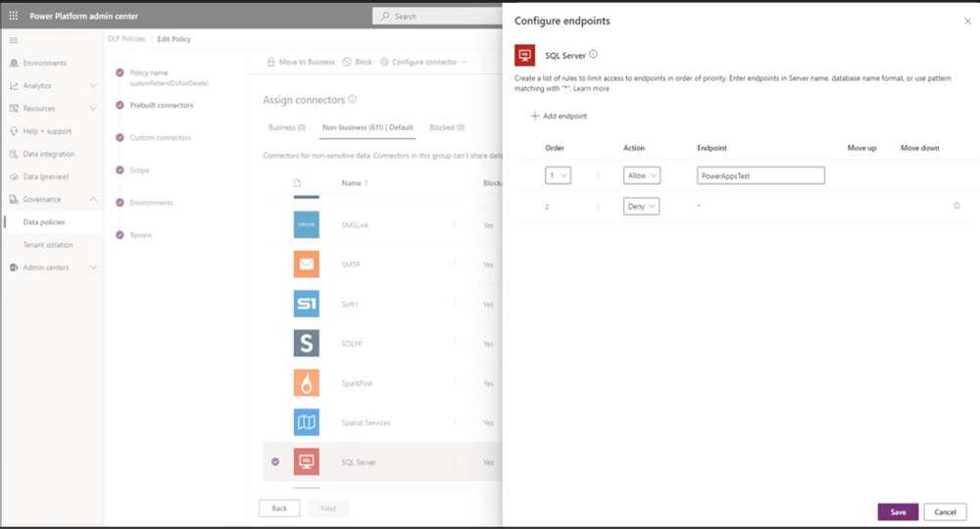Sort connectors by Name column
This screenshot has height=529, width=980.
click(x=355, y=183)
